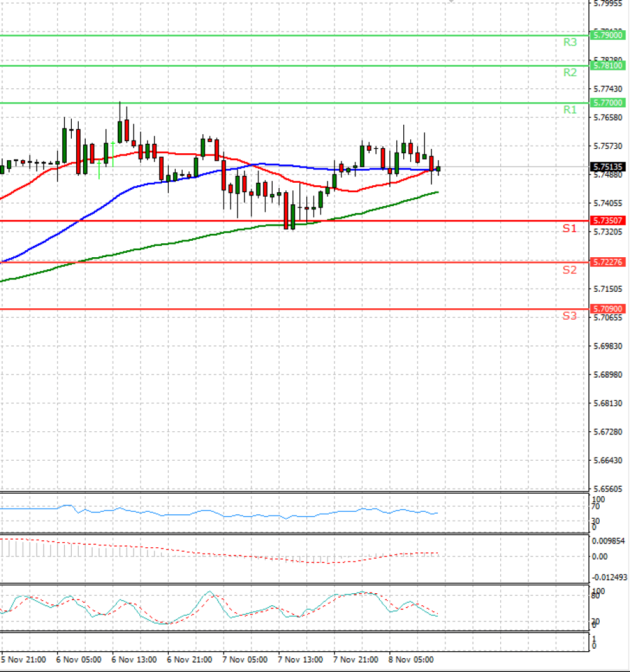Click the S3 support label
630x672 pixels.
pyautogui.click(x=569, y=316)
